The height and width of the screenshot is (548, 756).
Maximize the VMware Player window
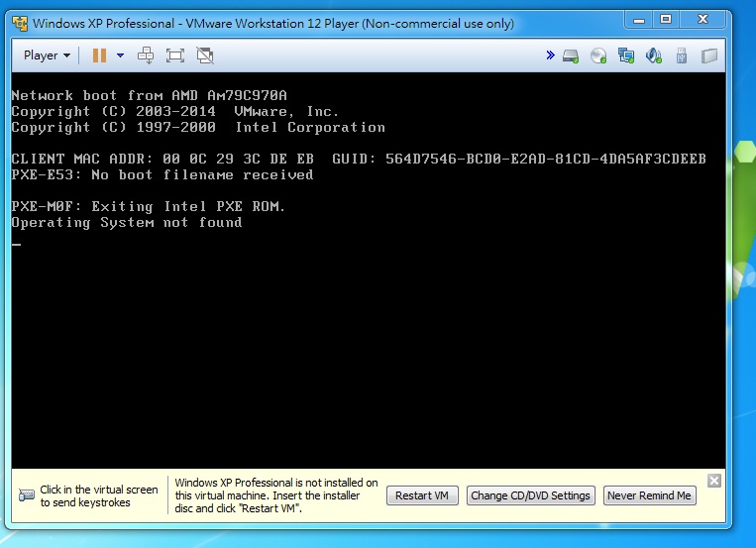[666, 20]
